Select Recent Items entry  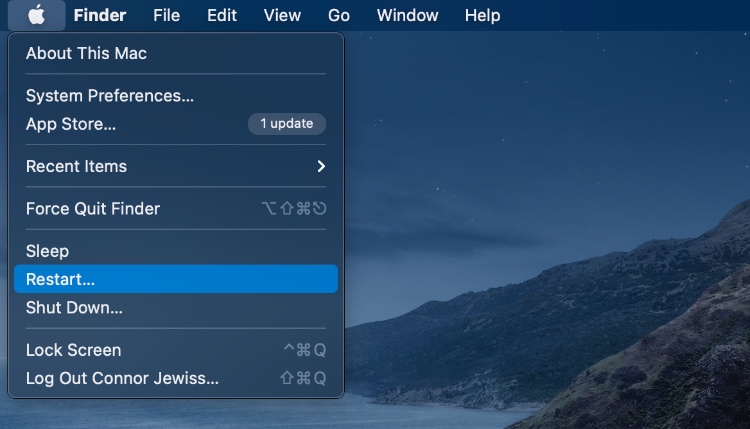(x=176, y=166)
